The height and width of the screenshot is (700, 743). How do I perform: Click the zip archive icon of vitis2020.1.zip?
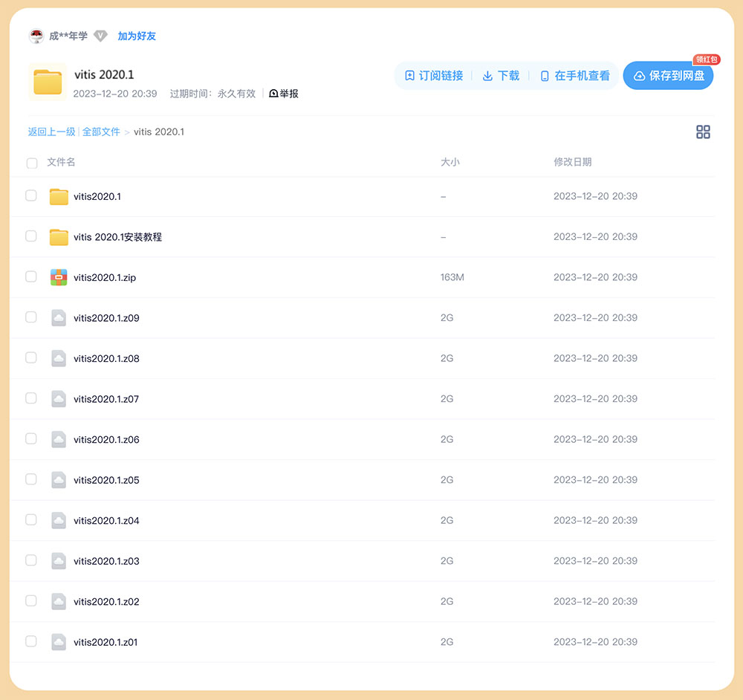(59, 276)
